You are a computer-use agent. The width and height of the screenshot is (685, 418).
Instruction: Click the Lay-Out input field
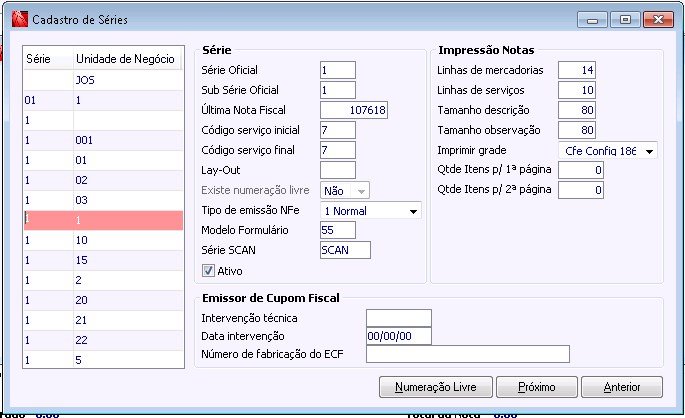[337, 170]
